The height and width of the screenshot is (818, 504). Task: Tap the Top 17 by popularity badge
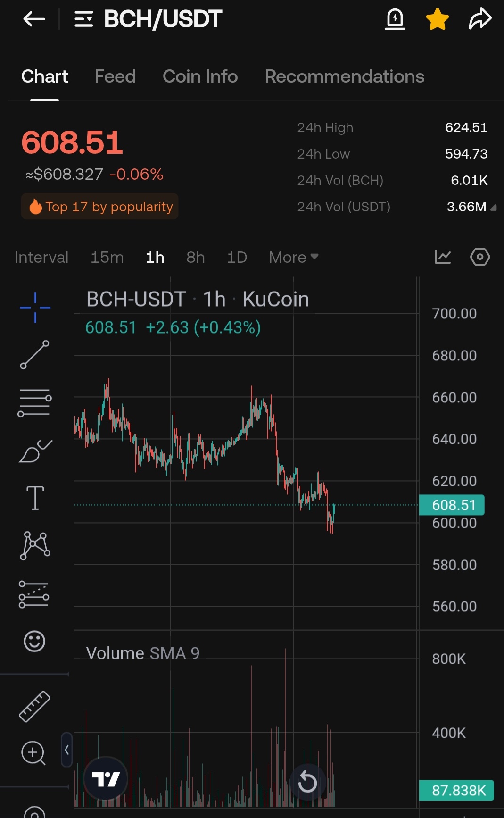click(x=100, y=207)
